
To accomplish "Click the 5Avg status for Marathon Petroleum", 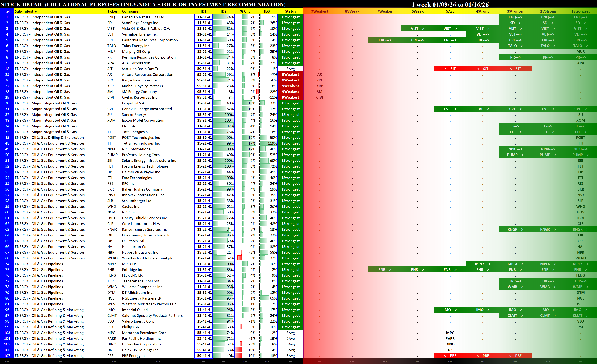I will click(290, 333).
